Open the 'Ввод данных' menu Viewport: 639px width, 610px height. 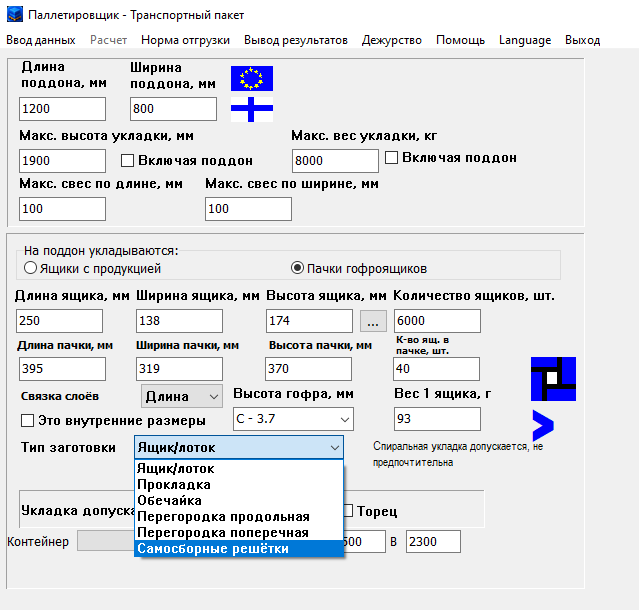(41, 40)
